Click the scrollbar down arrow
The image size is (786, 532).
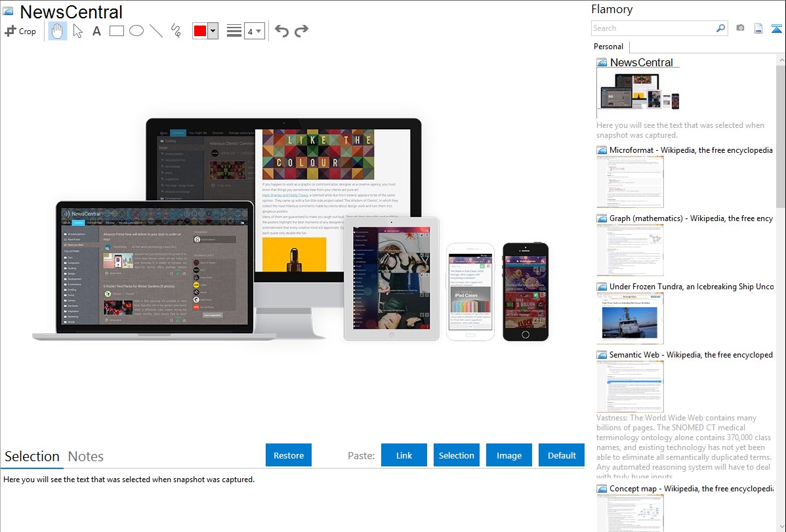click(x=781, y=527)
